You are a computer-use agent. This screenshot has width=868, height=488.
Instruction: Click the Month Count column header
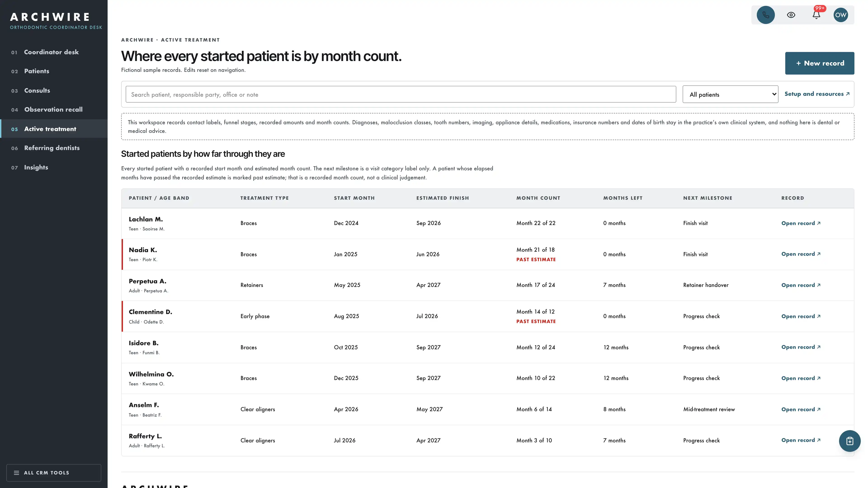click(538, 198)
